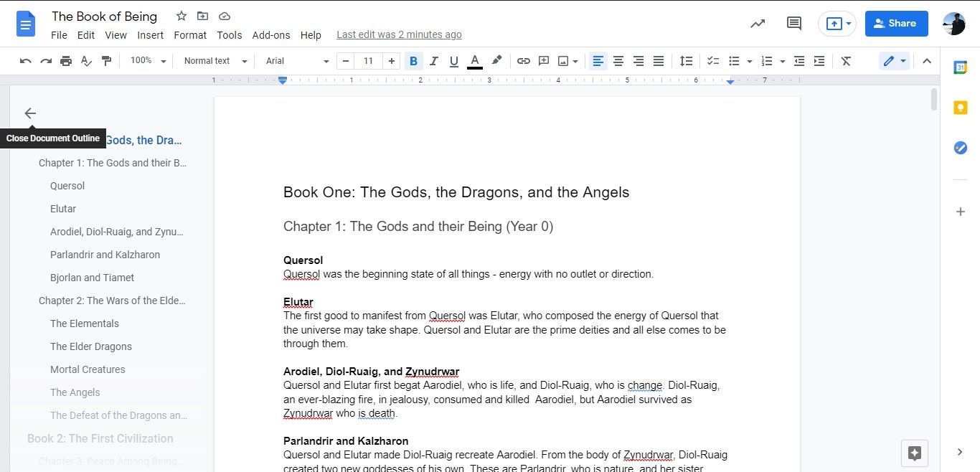The height and width of the screenshot is (472, 980).
Task: Add a comment using the comment icon
Action: pyautogui.click(x=543, y=61)
